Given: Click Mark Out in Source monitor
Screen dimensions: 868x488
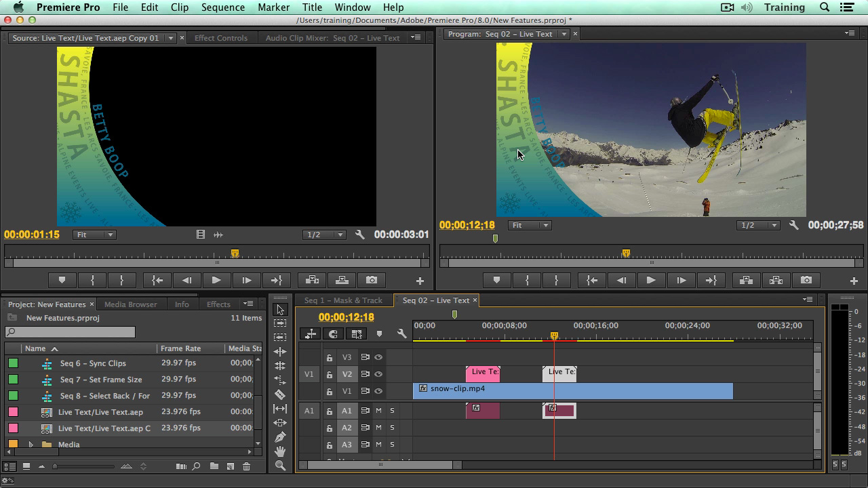Looking at the screenshot, I should [121, 280].
